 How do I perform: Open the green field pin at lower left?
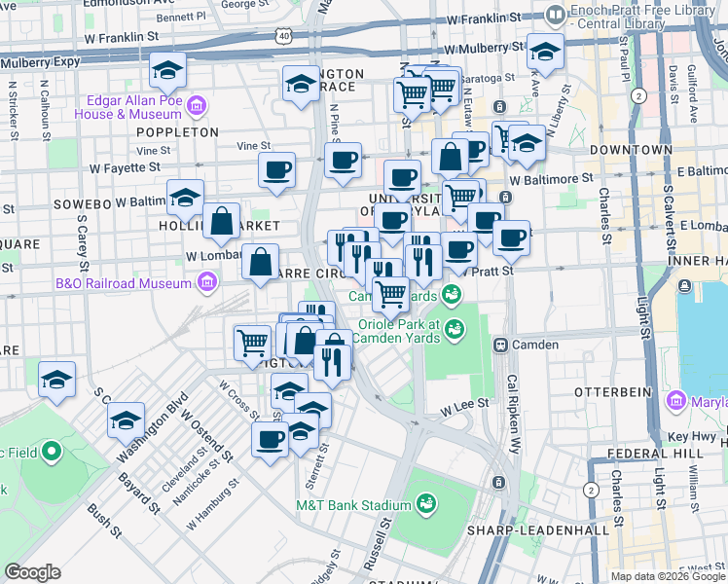pyautogui.click(x=52, y=453)
